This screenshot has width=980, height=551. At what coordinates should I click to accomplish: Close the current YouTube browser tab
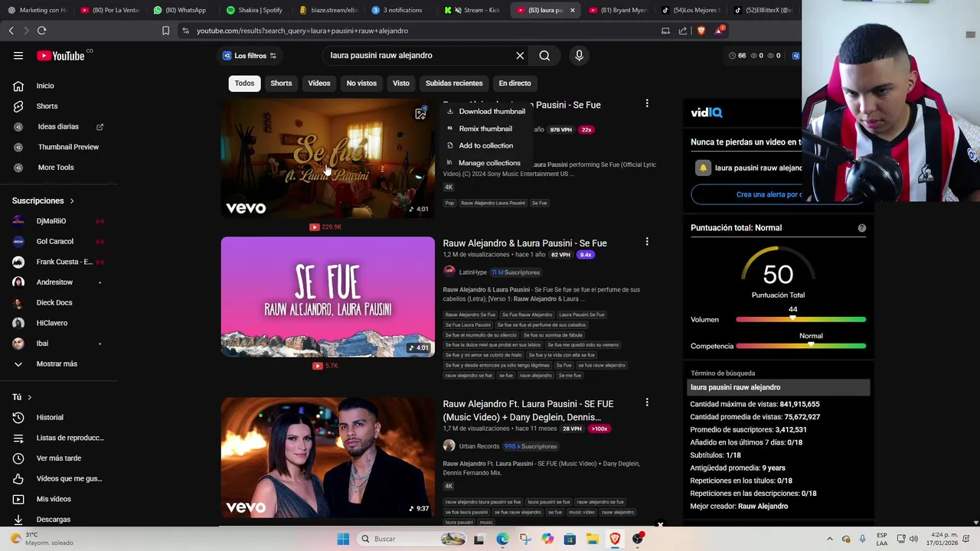[x=572, y=10]
